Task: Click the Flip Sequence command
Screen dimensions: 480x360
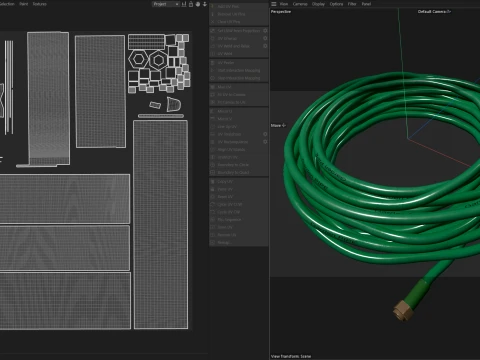Action: pos(239,220)
